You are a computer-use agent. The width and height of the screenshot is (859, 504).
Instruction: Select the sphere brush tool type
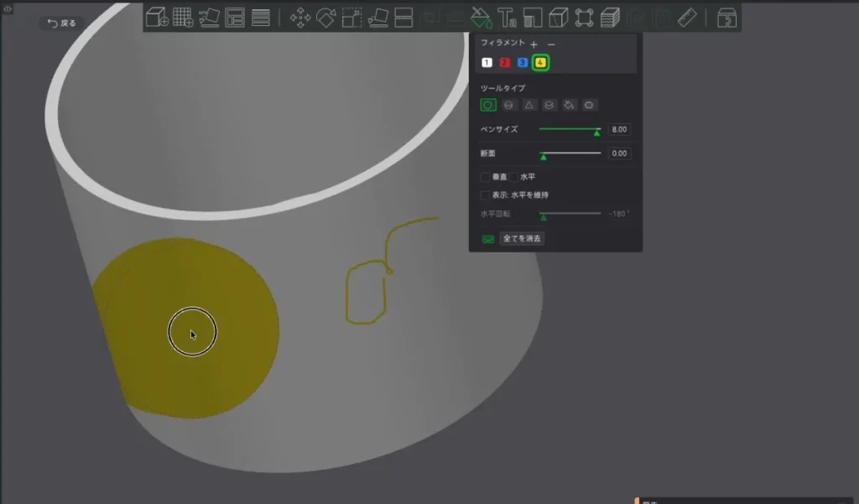tap(508, 105)
